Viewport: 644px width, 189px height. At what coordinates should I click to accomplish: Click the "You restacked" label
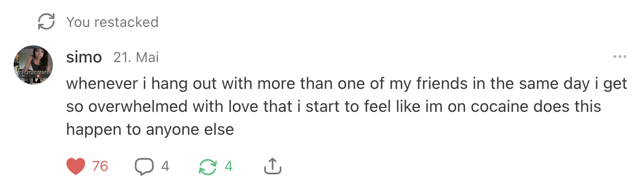(112, 22)
